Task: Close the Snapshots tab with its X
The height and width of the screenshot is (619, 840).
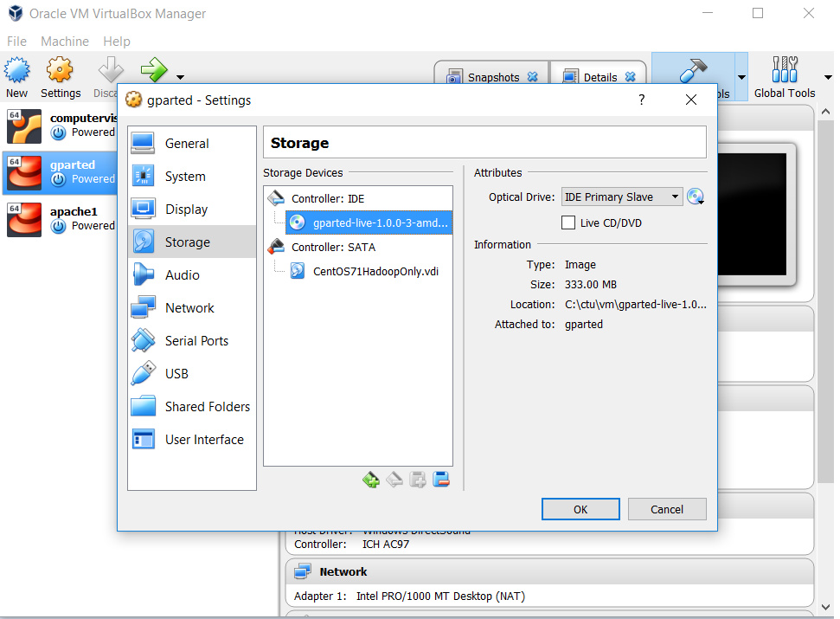Action: click(x=533, y=77)
